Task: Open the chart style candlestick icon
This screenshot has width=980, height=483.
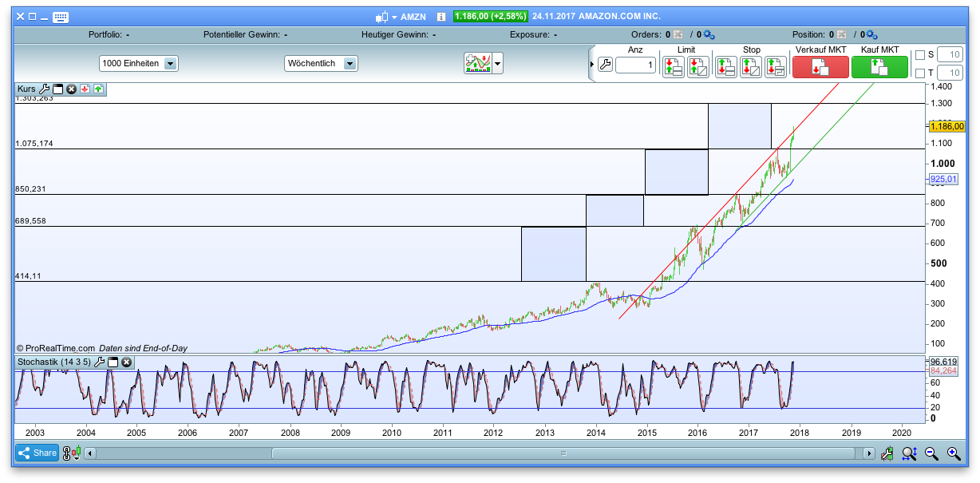Action: pos(477,63)
